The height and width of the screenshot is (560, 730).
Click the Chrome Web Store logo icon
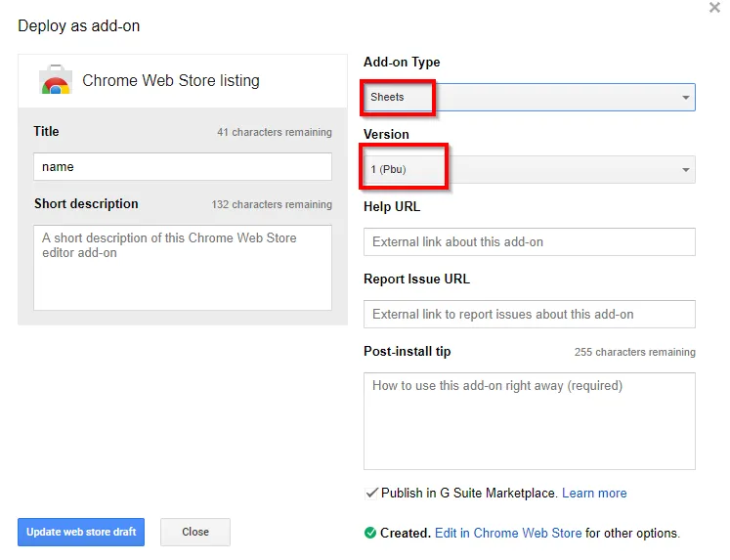click(55, 81)
